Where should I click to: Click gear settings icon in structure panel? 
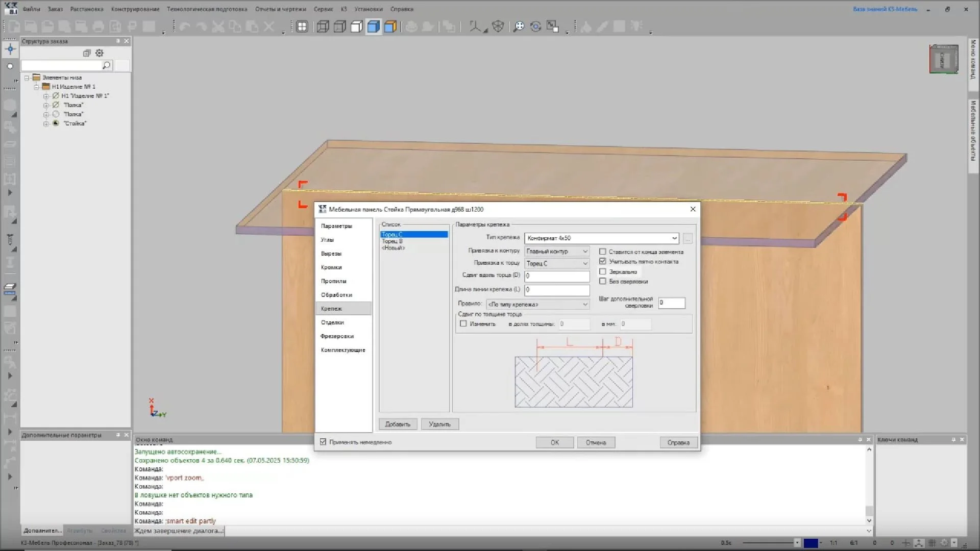tap(100, 53)
